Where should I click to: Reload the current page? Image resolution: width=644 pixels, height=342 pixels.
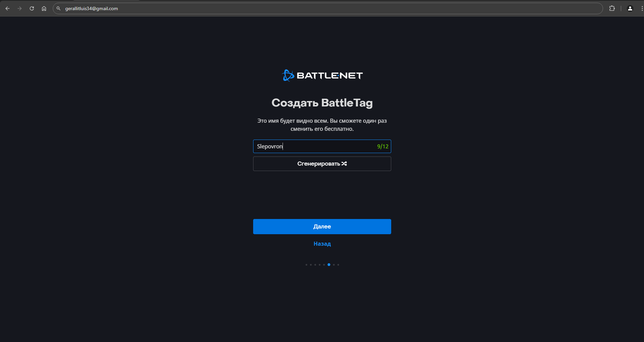coord(32,8)
